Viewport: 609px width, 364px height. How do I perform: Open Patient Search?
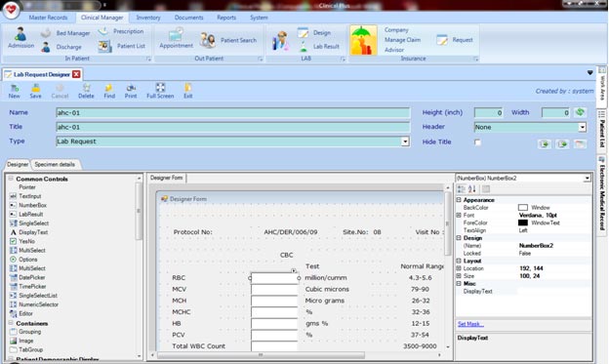[228, 40]
